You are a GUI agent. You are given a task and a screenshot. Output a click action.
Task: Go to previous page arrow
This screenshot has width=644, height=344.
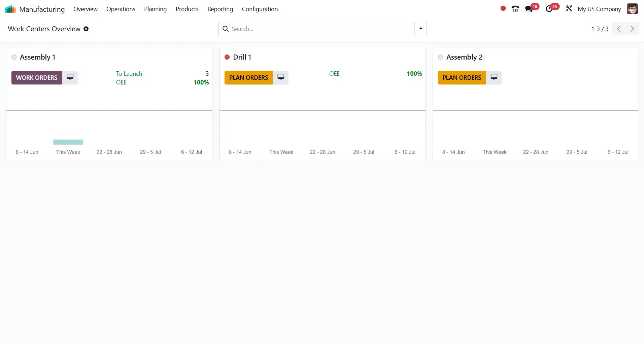coord(619,29)
